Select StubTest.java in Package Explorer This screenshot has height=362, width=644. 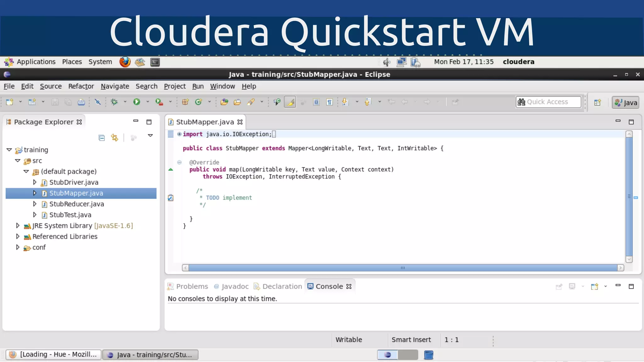(x=70, y=215)
